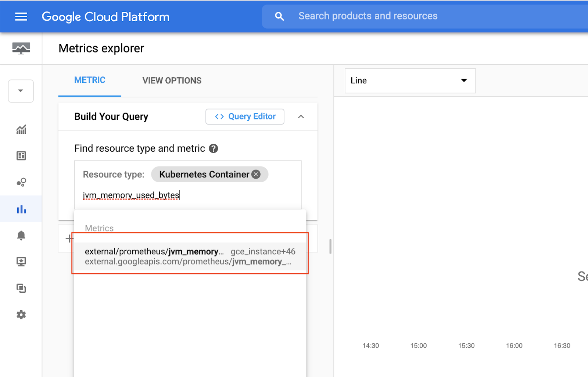Viewport: 588px width, 377px height.
Task: Remove the Kubernetes Container resource chip
Action: pos(256,175)
